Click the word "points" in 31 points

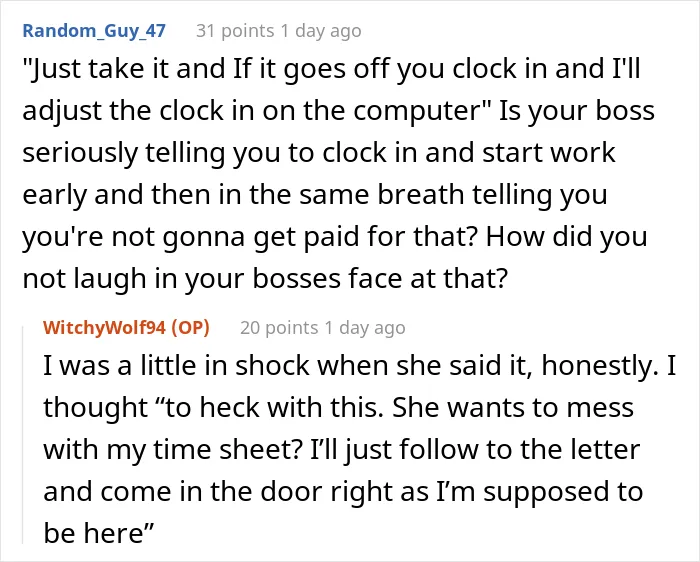point(248,31)
